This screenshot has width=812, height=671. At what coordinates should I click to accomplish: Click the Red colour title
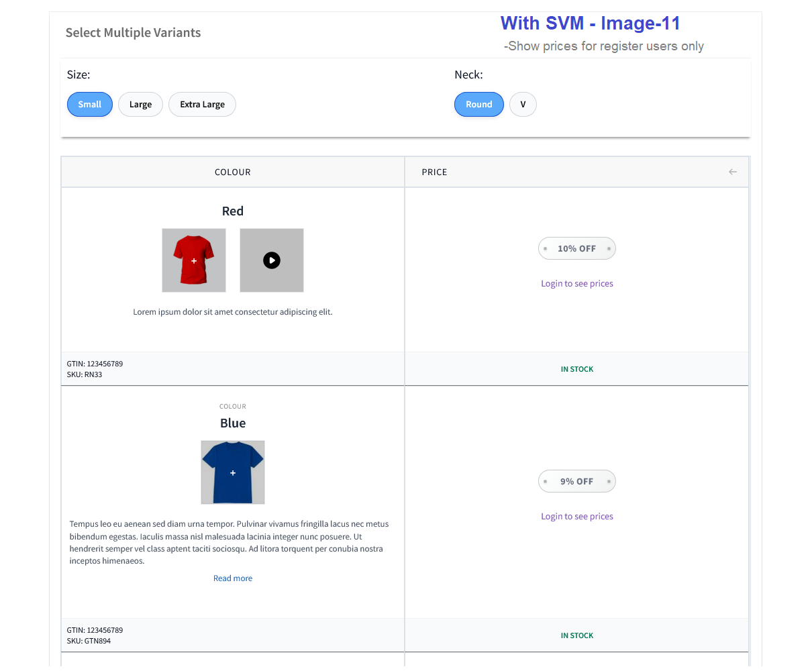[x=233, y=211]
